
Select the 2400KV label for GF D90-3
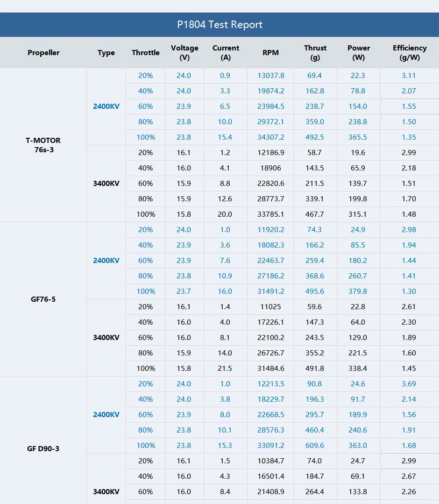(106, 415)
